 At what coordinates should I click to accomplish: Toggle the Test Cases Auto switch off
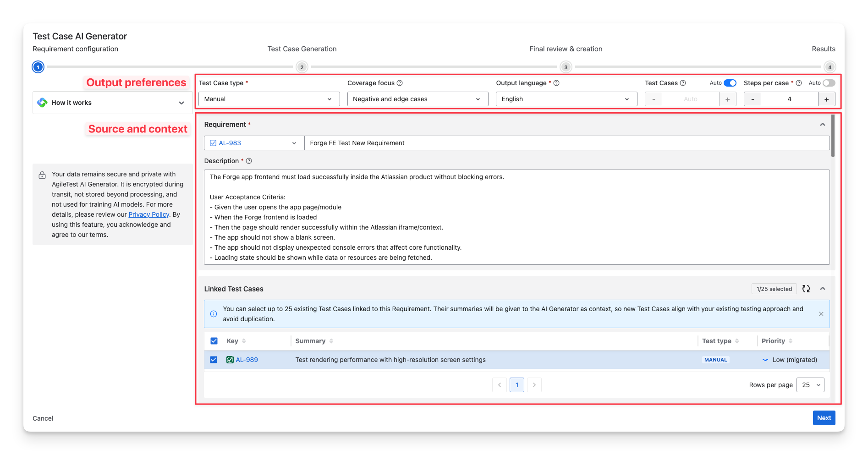730,83
